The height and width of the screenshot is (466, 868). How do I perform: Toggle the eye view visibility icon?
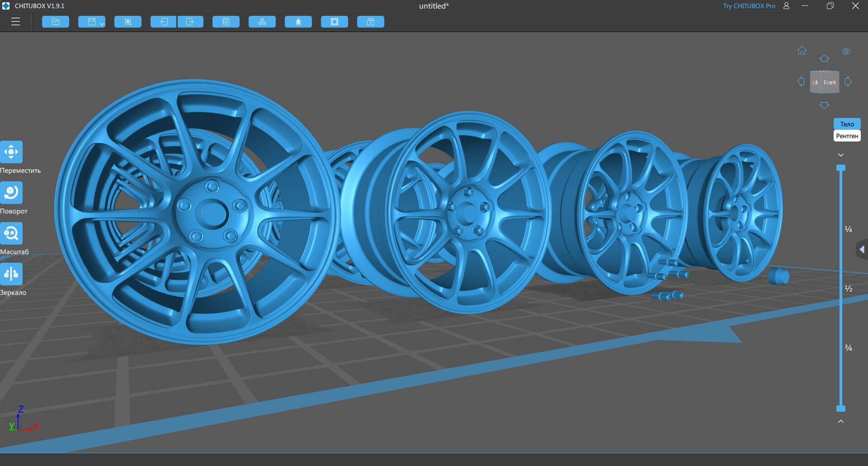(846, 52)
